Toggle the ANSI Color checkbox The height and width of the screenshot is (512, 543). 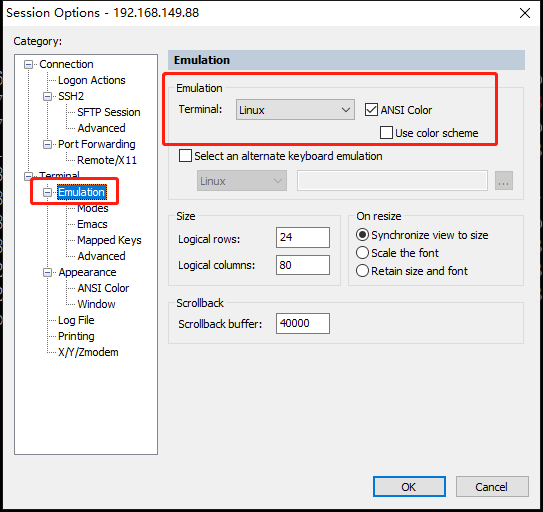[x=371, y=110]
